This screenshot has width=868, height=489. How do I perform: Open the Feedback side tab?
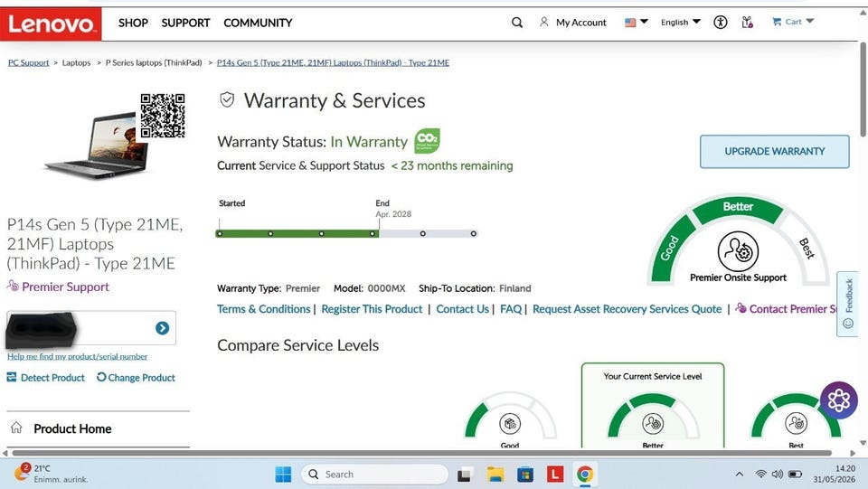coord(847,304)
